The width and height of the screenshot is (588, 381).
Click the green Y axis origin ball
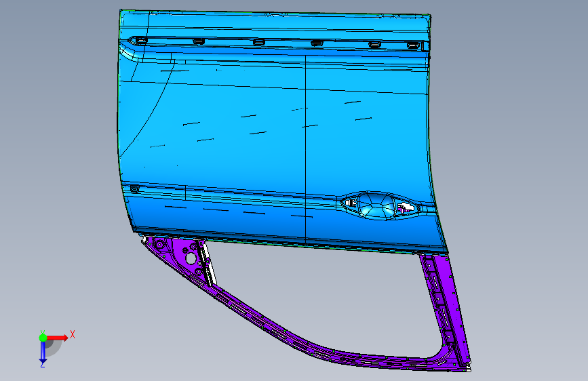(x=43, y=338)
